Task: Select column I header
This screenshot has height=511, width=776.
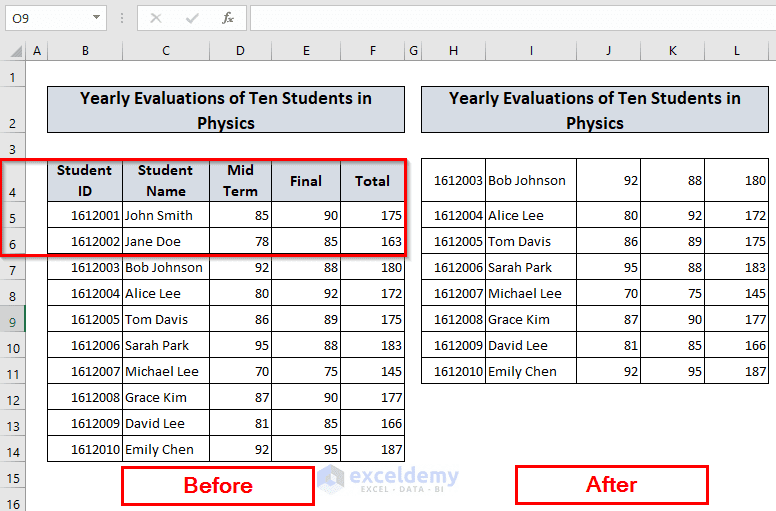Action: (x=531, y=51)
